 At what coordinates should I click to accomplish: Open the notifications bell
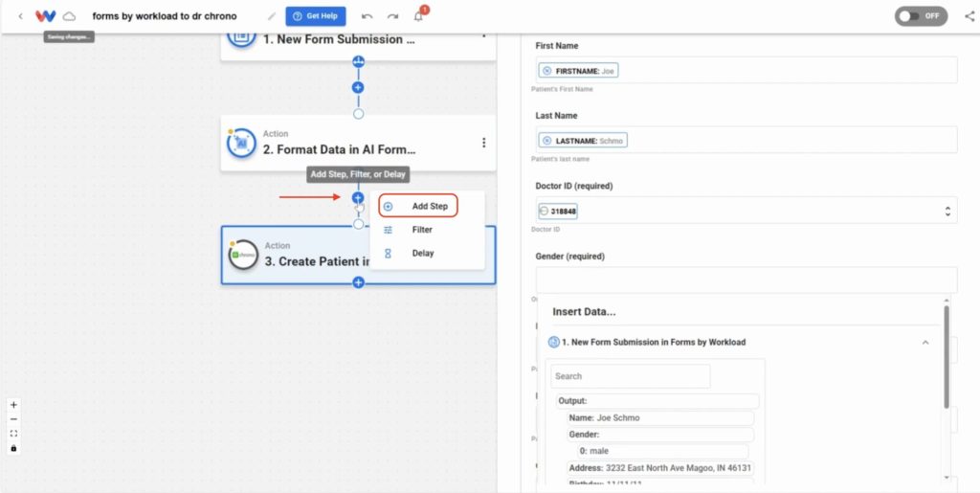click(419, 16)
